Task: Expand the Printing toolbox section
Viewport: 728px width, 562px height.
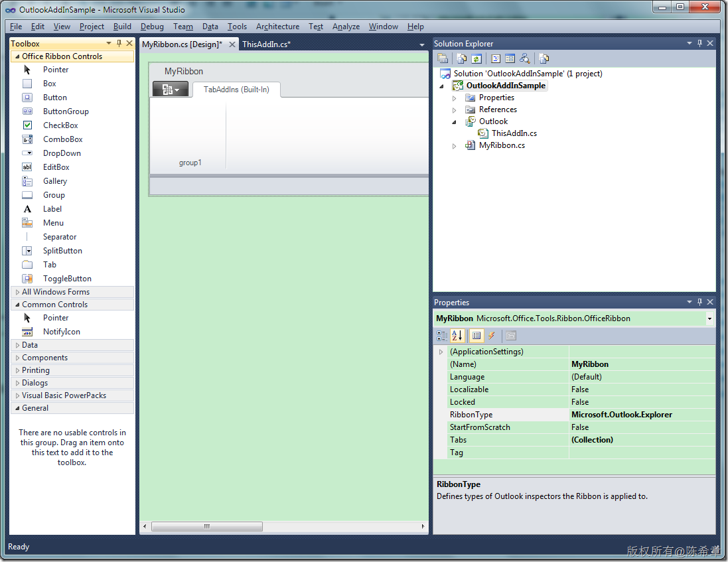Action: [x=18, y=370]
